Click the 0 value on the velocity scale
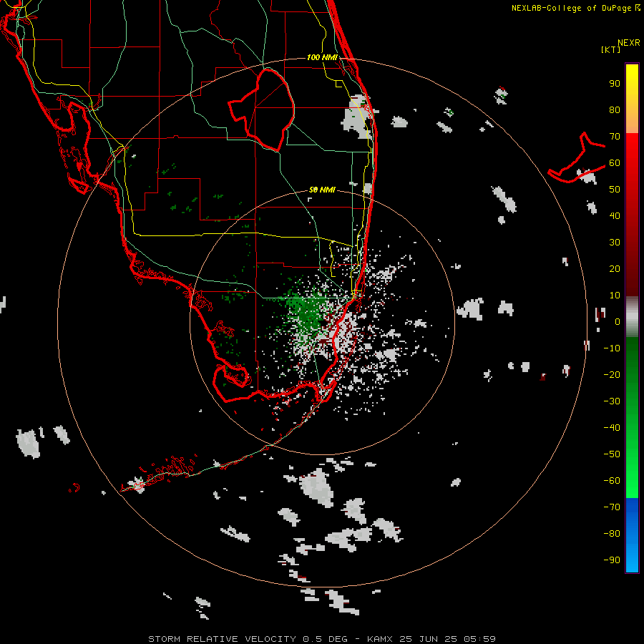The image size is (644, 644). point(618,321)
